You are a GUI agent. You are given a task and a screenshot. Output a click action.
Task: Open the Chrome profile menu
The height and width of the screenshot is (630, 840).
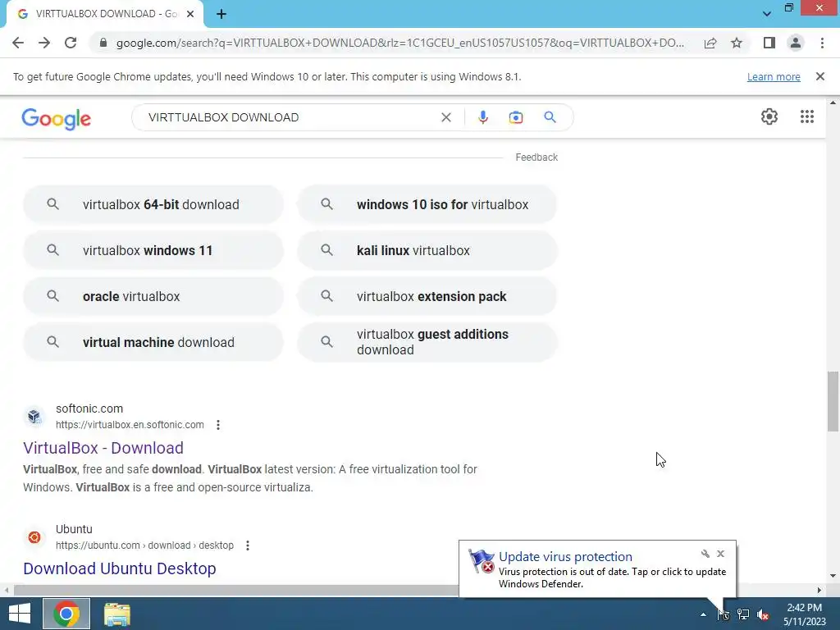(796, 43)
